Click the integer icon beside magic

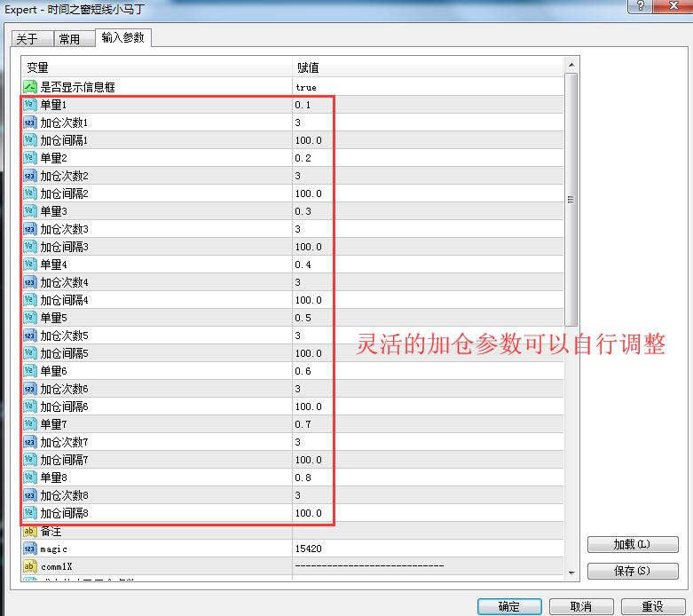[x=29, y=549]
